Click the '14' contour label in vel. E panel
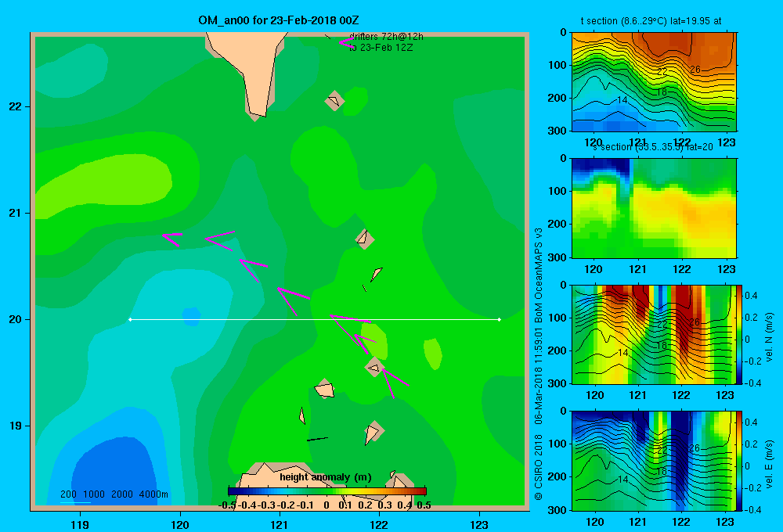The height and width of the screenshot is (532, 783). 622,479
